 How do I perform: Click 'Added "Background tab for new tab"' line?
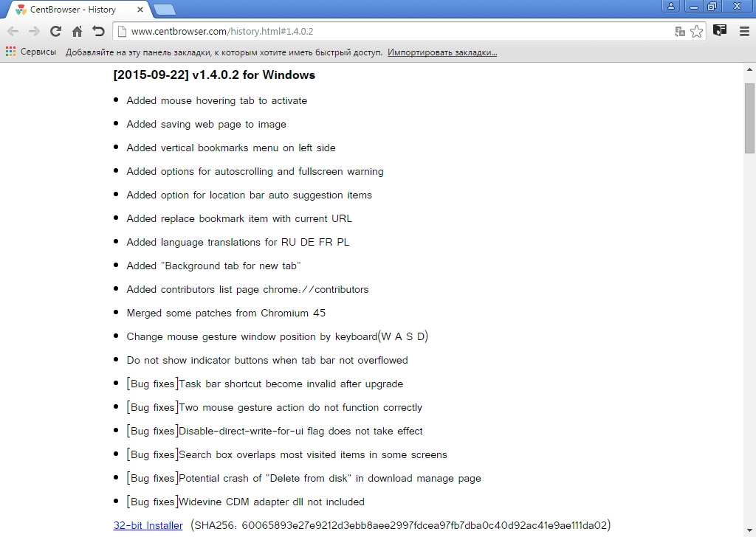tap(213, 266)
